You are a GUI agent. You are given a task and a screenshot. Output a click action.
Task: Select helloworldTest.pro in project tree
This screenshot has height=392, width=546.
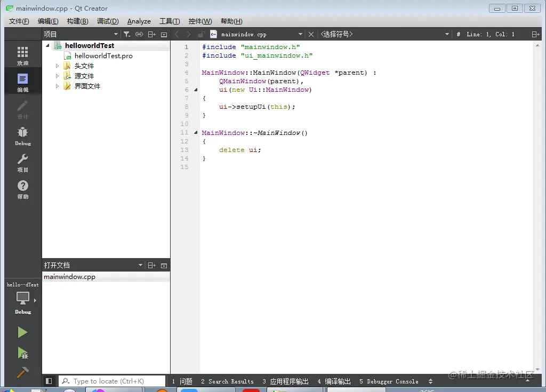pyautogui.click(x=103, y=56)
